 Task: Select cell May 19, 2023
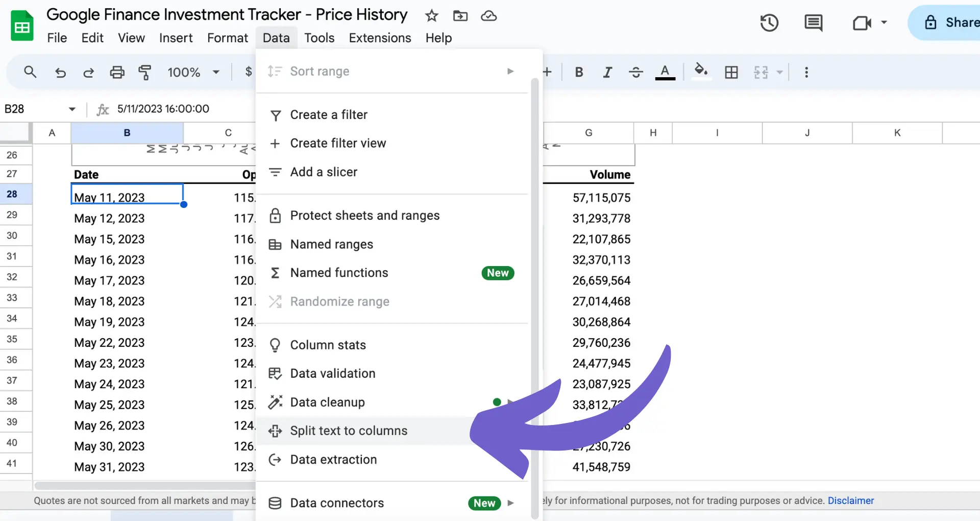coord(127,322)
